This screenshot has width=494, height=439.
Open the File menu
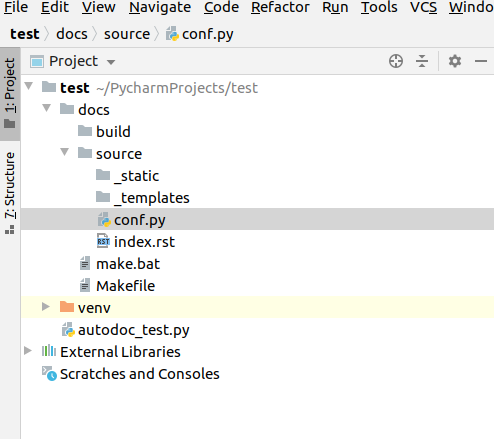point(16,7)
